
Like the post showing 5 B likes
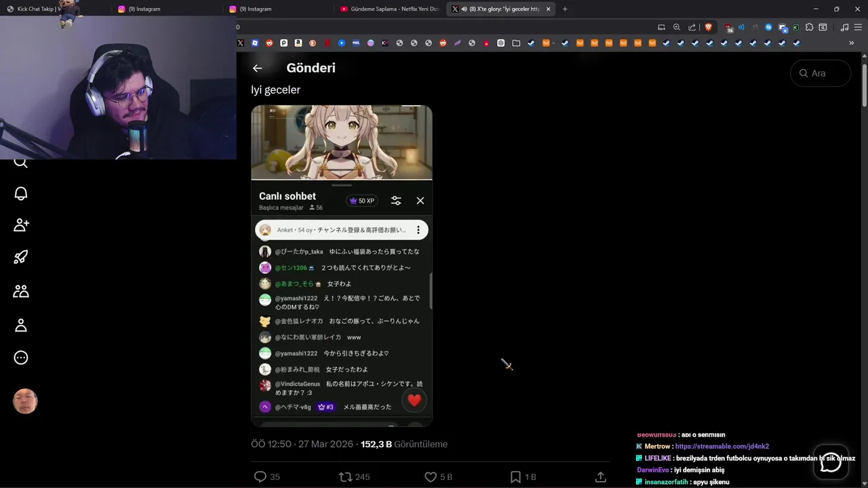coord(431,477)
